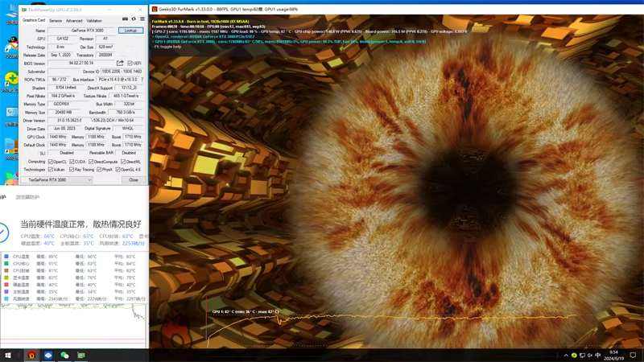
Task: Click the taskbar clock and date
Action: pos(613,356)
